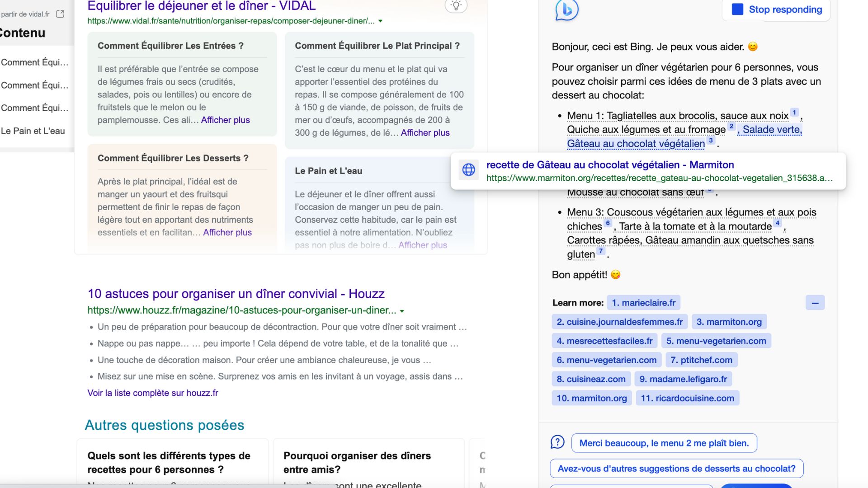Open source 4. mesrecettesfaciles.fr
The image size is (868, 488).
tap(604, 341)
